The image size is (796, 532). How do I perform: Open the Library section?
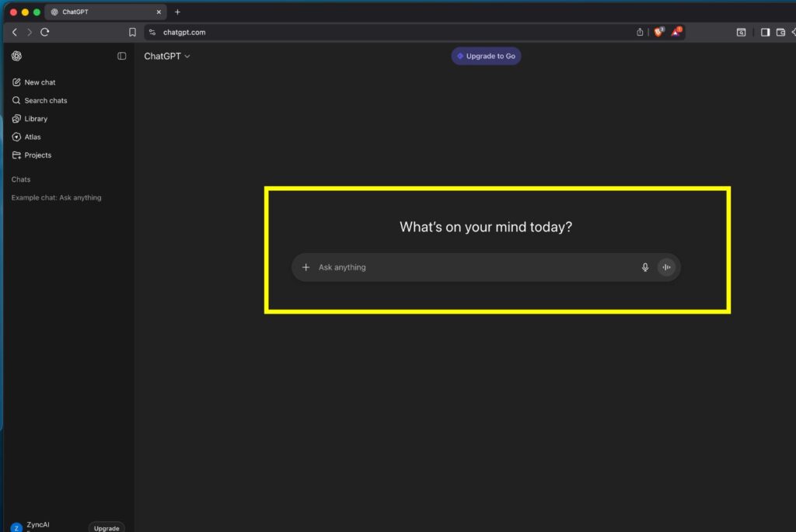point(36,119)
